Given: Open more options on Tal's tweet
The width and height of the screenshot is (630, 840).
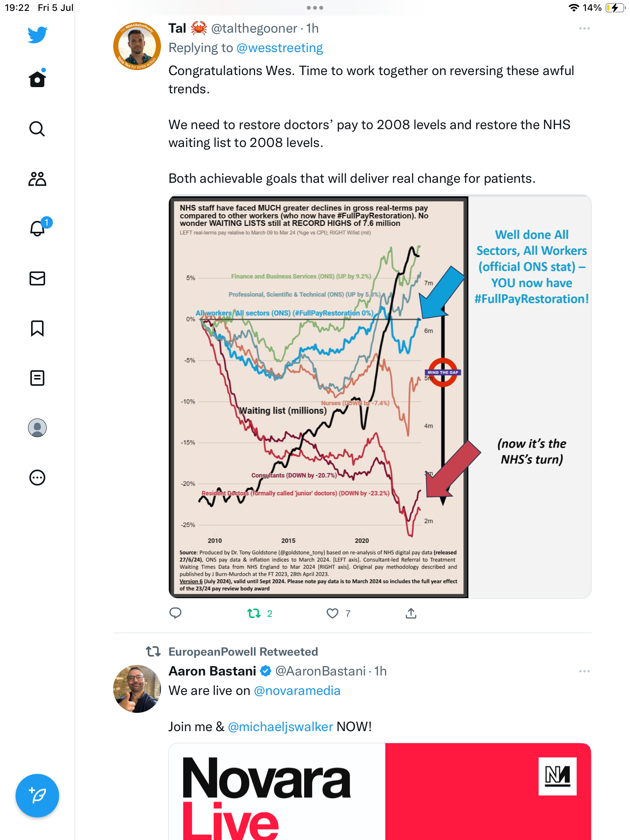Looking at the screenshot, I should [584, 28].
